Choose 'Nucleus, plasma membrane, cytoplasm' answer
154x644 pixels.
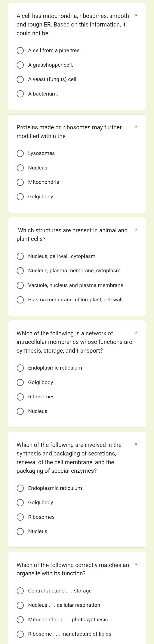click(20, 271)
